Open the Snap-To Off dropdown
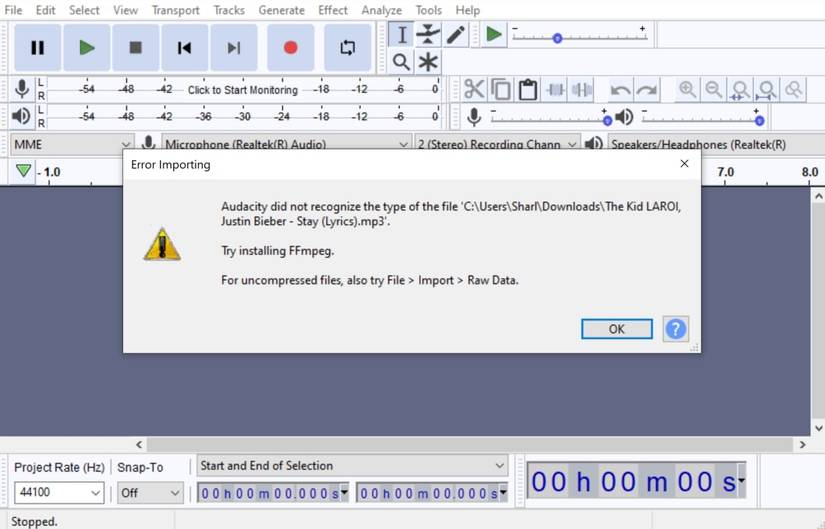Screen dimensions: 825x529 pyautogui.click(x=150, y=493)
